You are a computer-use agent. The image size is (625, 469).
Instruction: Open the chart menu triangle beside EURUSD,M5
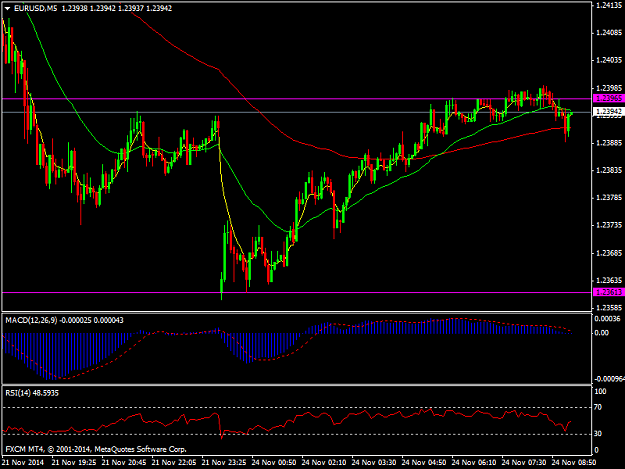7,8
